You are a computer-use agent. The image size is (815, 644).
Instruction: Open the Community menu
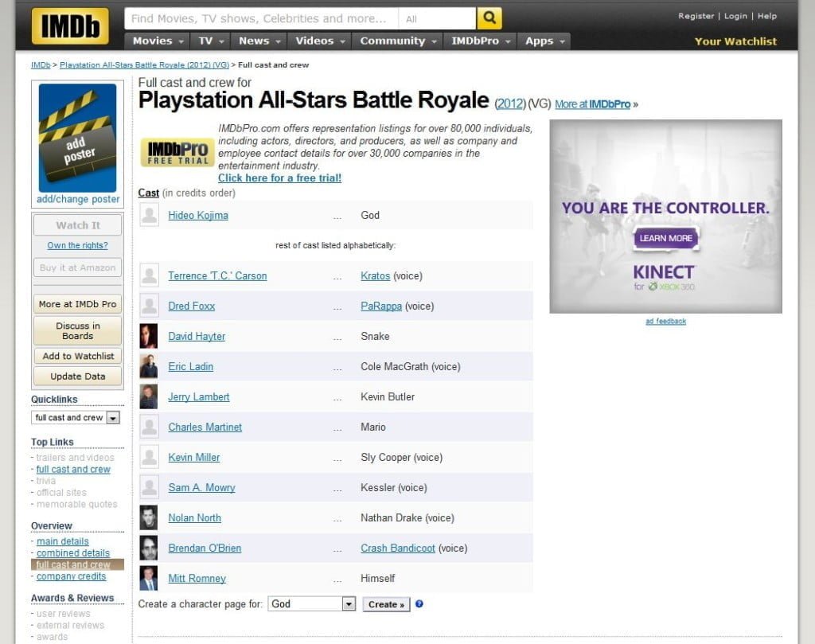[x=398, y=41]
